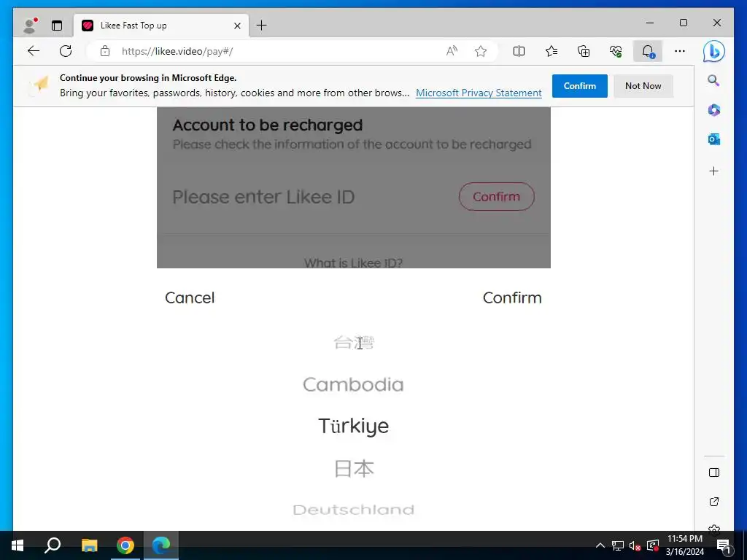Image resolution: width=747 pixels, height=560 pixels.
Task: Dismiss import prompt with Not Now
Action: pyautogui.click(x=643, y=86)
